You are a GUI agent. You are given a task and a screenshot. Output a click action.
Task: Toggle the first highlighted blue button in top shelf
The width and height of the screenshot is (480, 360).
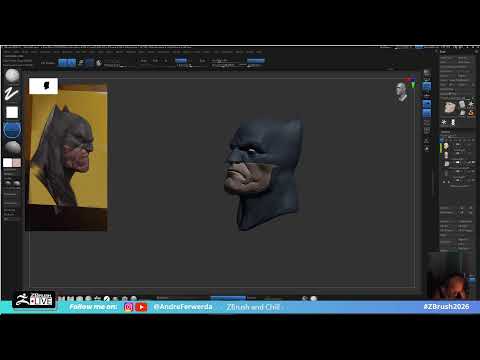[x=181, y=60]
